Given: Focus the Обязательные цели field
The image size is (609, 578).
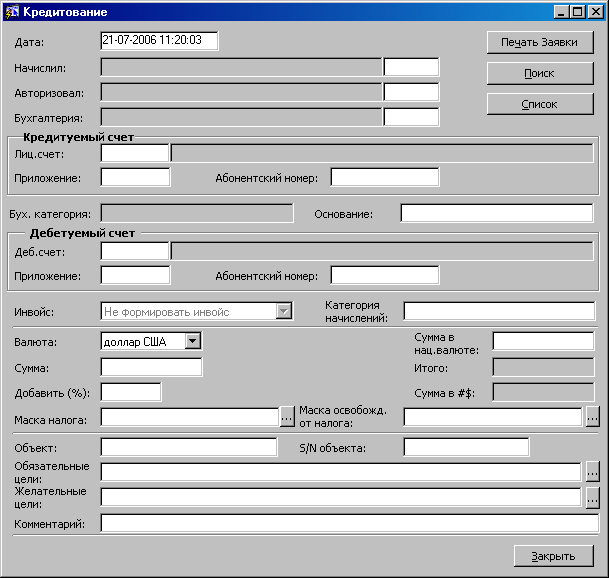Looking at the screenshot, I should pos(341,472).
